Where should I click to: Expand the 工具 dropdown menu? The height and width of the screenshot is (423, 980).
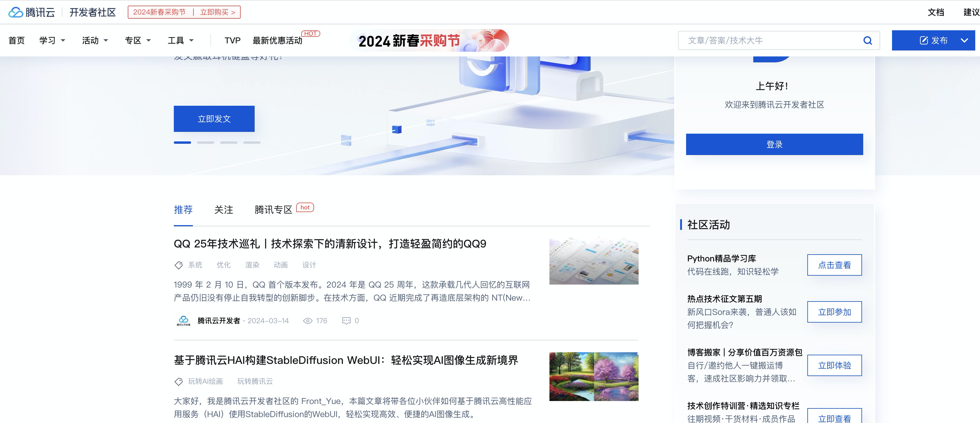click(182, 40)
